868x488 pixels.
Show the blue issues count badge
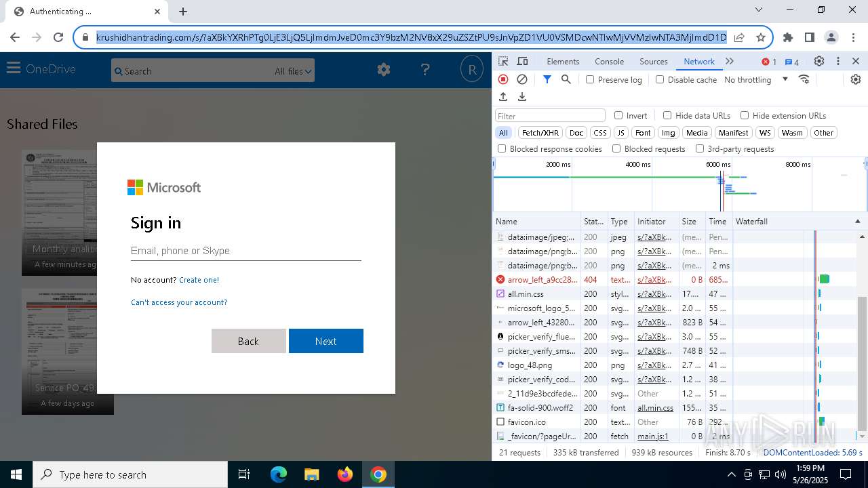791,62
